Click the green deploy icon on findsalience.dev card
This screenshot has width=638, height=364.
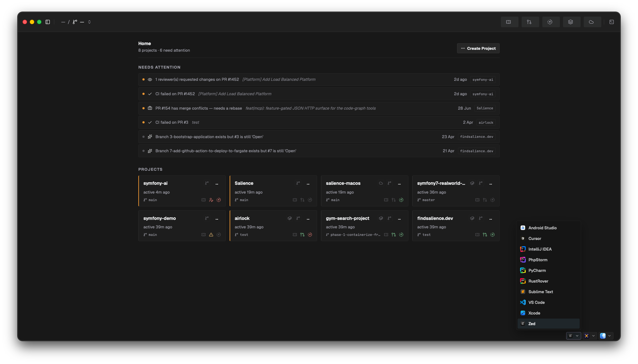492,235
